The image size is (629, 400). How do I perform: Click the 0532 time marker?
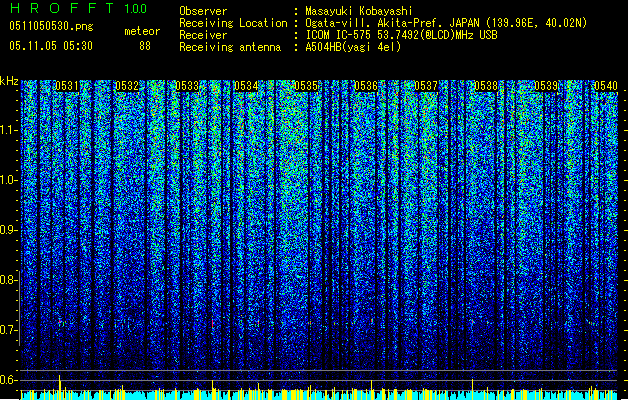pyautogui.click(x=127, y=86)
